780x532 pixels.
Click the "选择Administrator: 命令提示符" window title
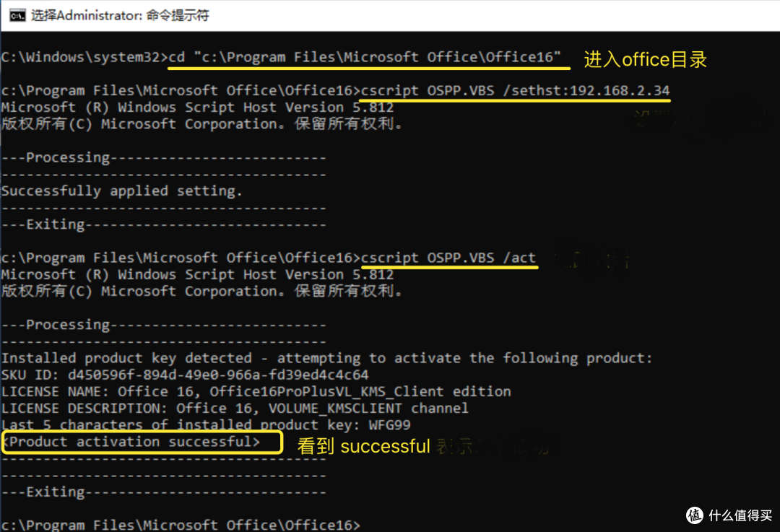coord(120,15)
